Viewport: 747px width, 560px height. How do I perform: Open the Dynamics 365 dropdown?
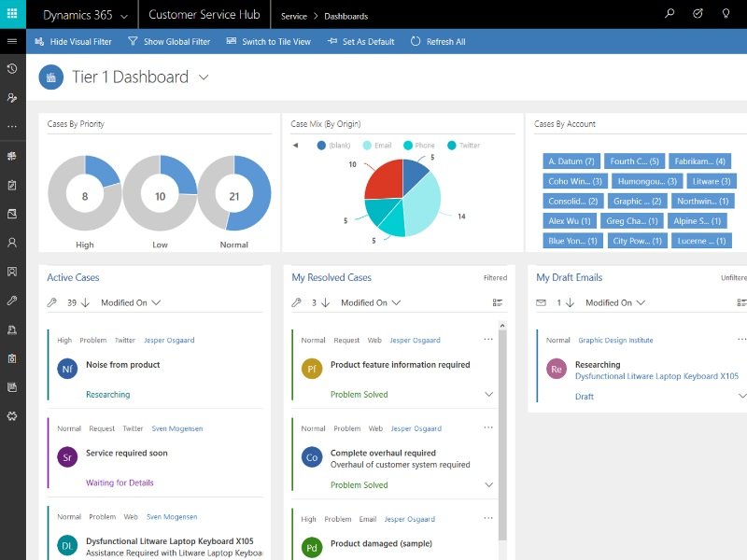pos(85,15)
